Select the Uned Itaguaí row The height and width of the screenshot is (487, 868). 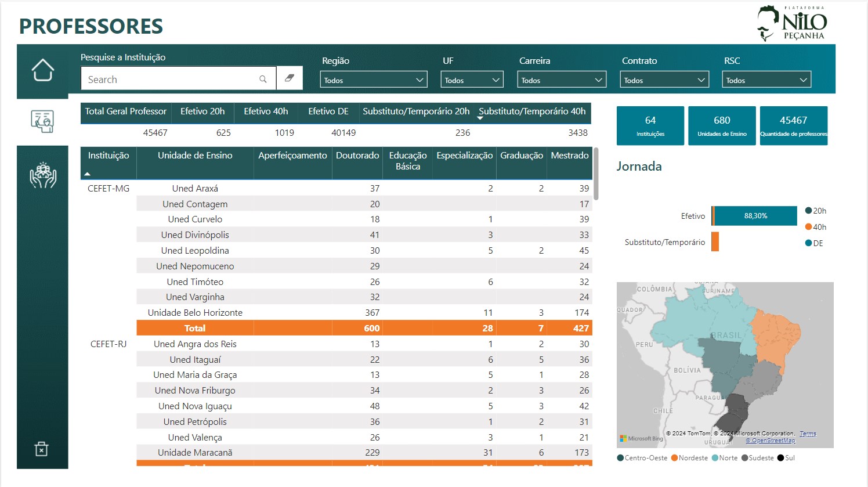pos(364,360)
